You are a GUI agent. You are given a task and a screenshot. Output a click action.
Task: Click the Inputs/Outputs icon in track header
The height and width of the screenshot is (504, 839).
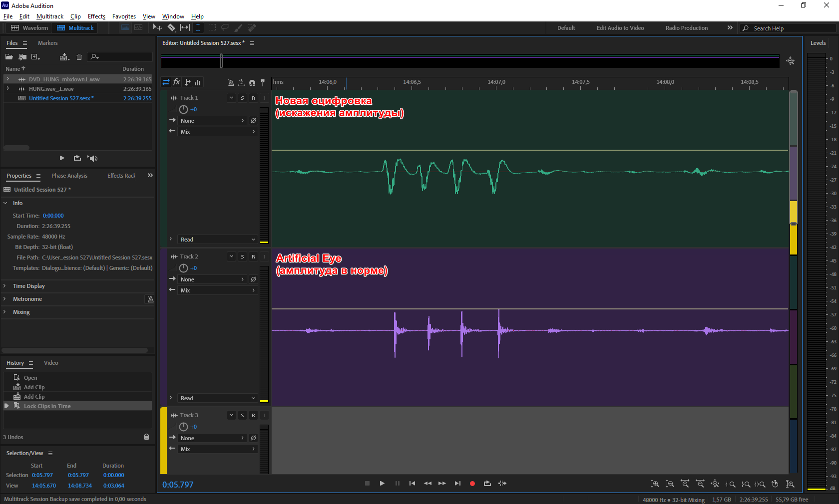[x=166, y=82]
